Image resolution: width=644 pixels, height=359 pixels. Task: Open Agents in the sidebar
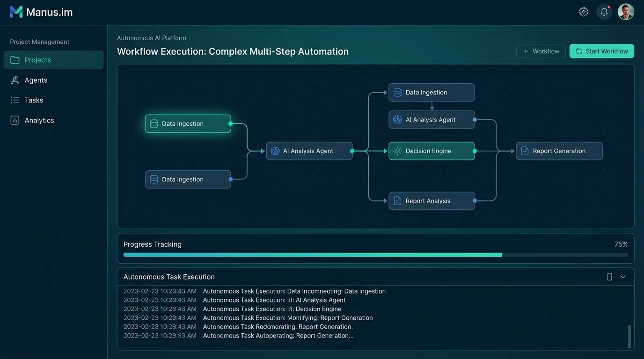point(36,80)
